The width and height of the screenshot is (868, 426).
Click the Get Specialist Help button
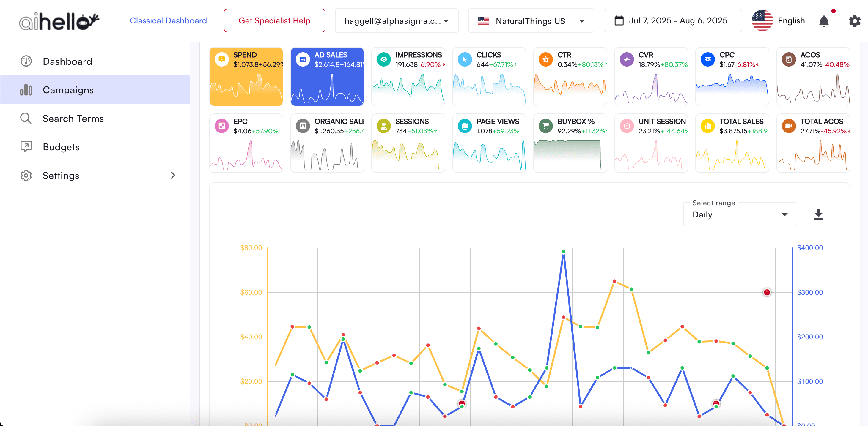tap(274, 20)
